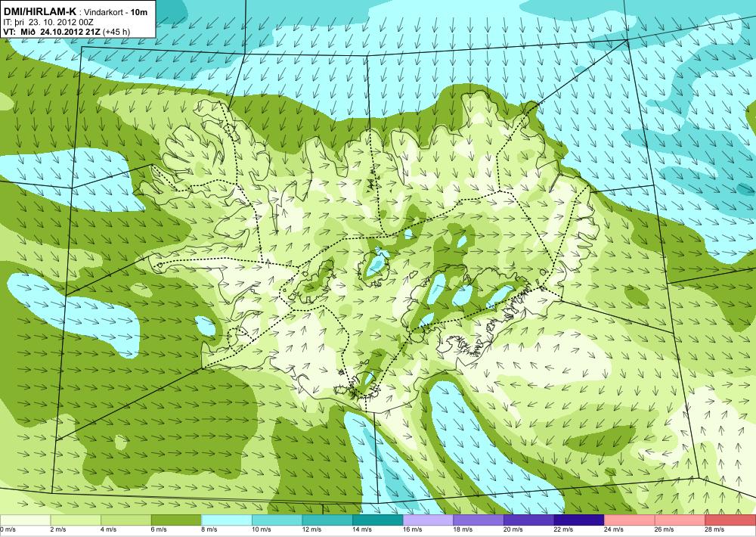Select the pale green swatch between 2 and 4 m/s

[75, 520]
